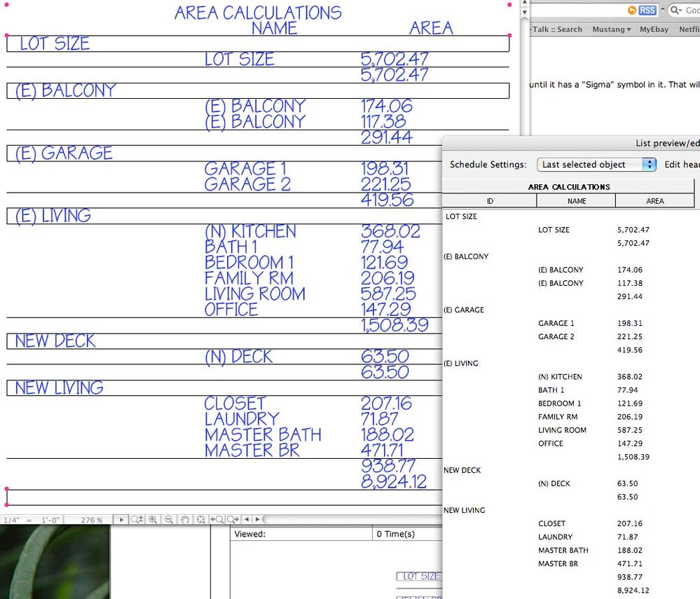700x599 pixels.
Task: Click the disclosure caret beside the RSS button
Action: (x=663, y=9)
